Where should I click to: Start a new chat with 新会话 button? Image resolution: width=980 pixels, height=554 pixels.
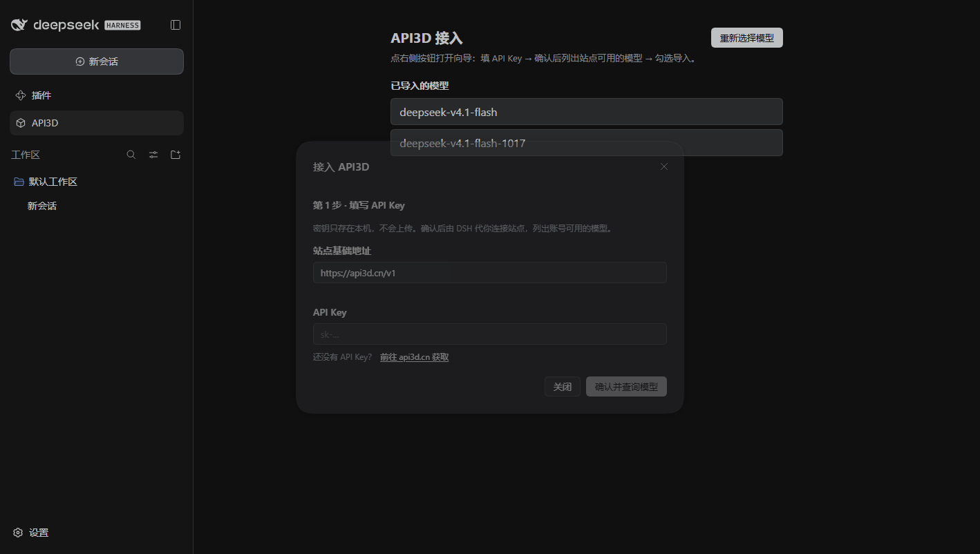click(97, 61)
